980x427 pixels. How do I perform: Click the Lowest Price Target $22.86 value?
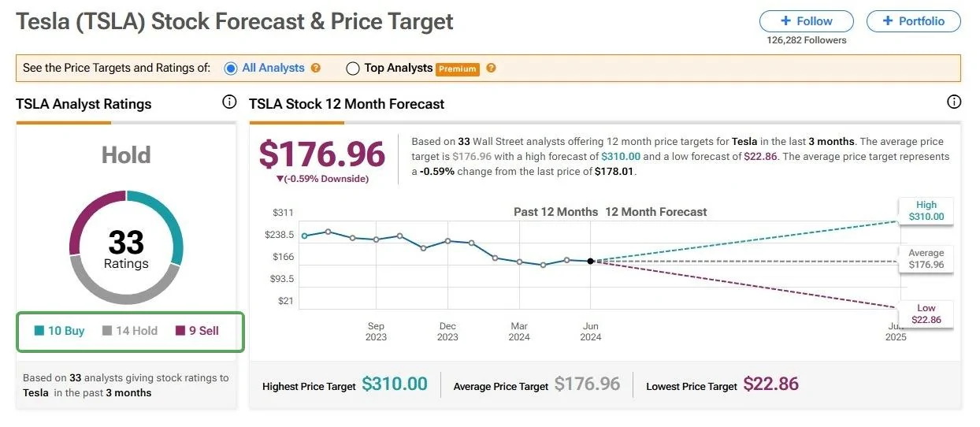(x=770, y=384)
